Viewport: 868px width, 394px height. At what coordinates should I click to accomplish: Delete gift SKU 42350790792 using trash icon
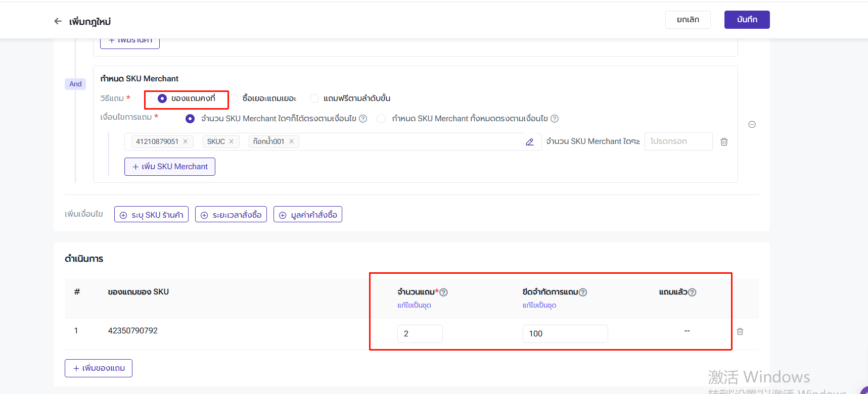coord(740,332)
